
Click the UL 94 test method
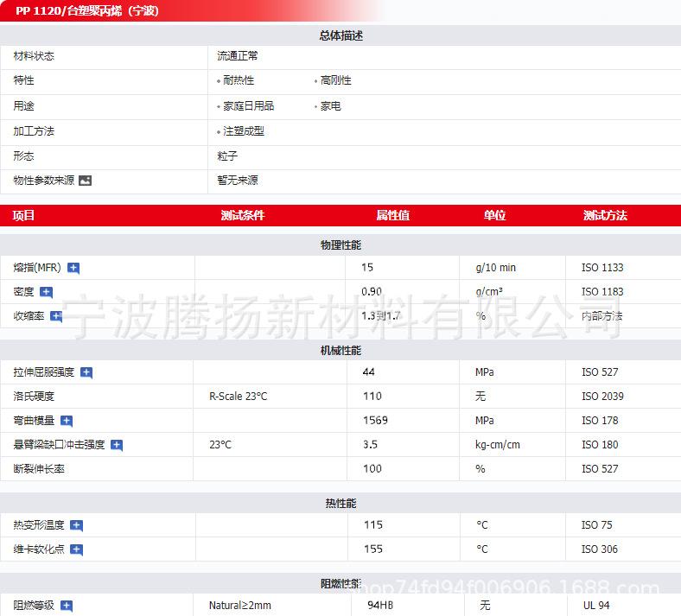point(596,605)
